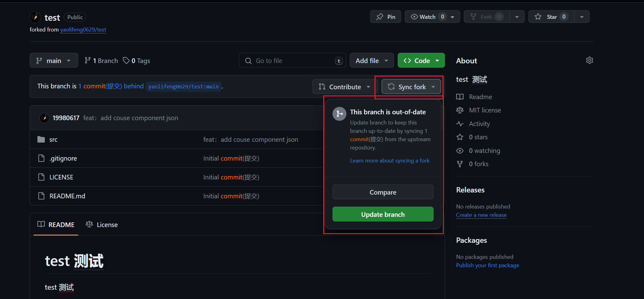Open the Contribute dropdown
The image size is (644, 299).
[x=345, y=87]
